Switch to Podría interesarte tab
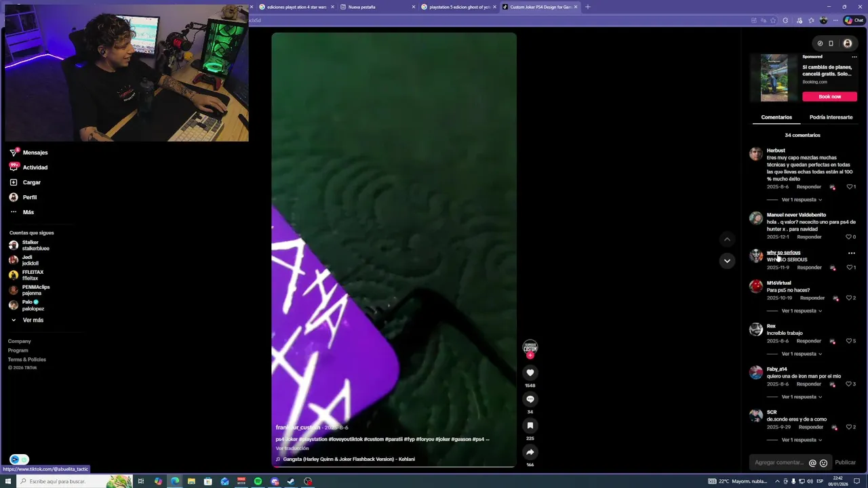Screen dimensions: 868x488 click(x=831, y=117)
